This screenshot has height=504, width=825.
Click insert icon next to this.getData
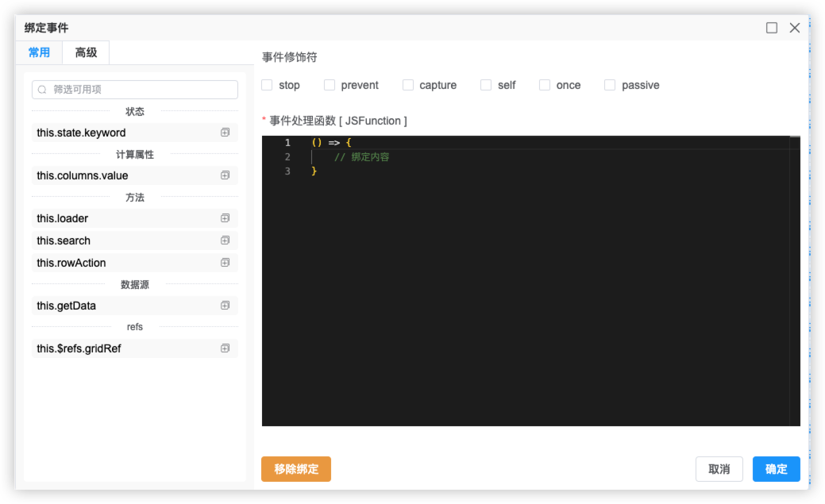(x=226, y=306)
